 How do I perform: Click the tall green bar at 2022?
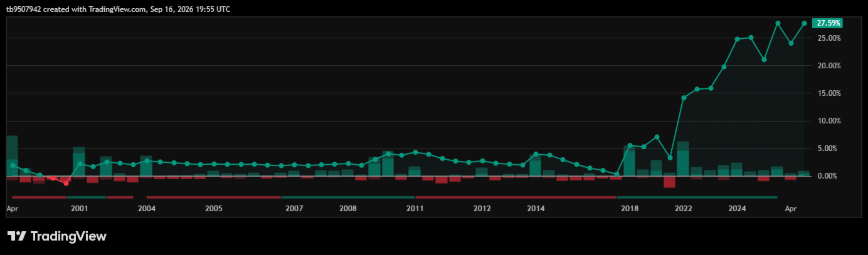[683, 159]
